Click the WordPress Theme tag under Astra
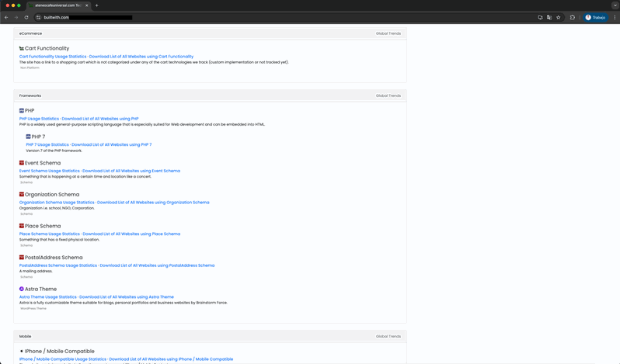The height and width of the screenshot is (364, 620). pos(33,308)
